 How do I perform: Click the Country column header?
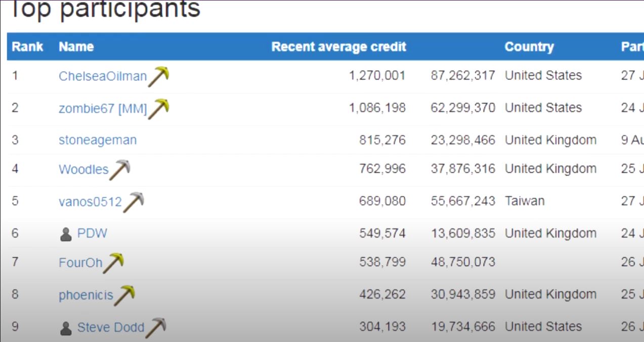click(x=529, y=47)
